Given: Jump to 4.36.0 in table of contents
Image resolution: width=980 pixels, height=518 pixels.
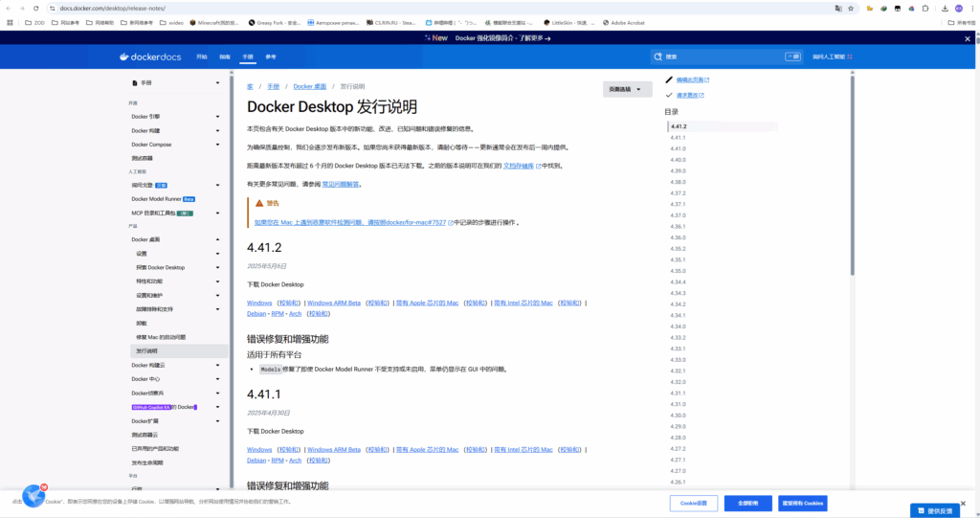Looking at the screenshot, I should click(678, 237).
